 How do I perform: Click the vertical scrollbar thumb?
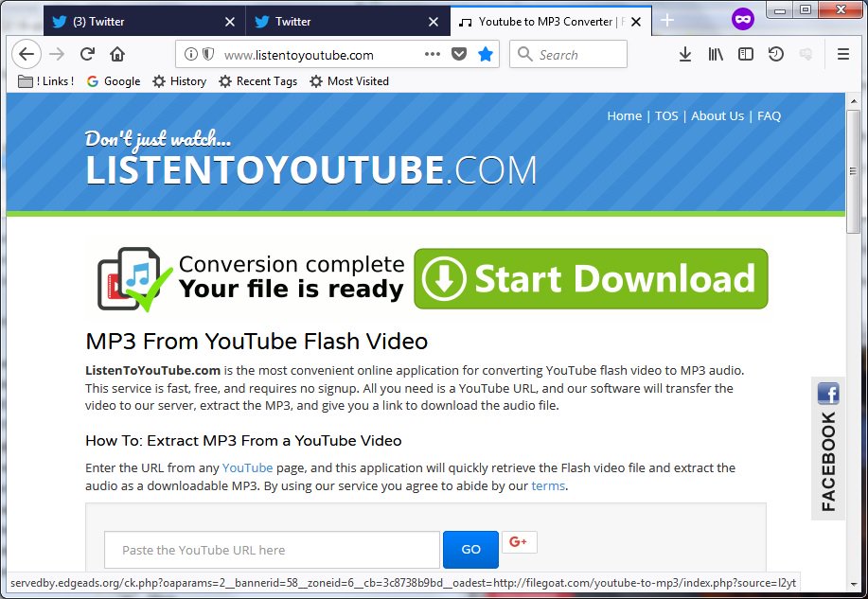(854, 171)
